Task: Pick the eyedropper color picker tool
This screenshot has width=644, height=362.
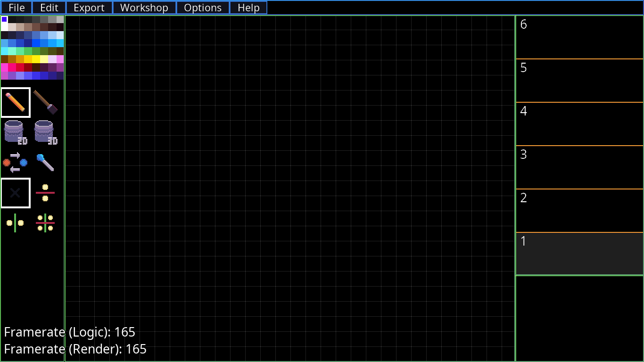Action: click(45, 163)
